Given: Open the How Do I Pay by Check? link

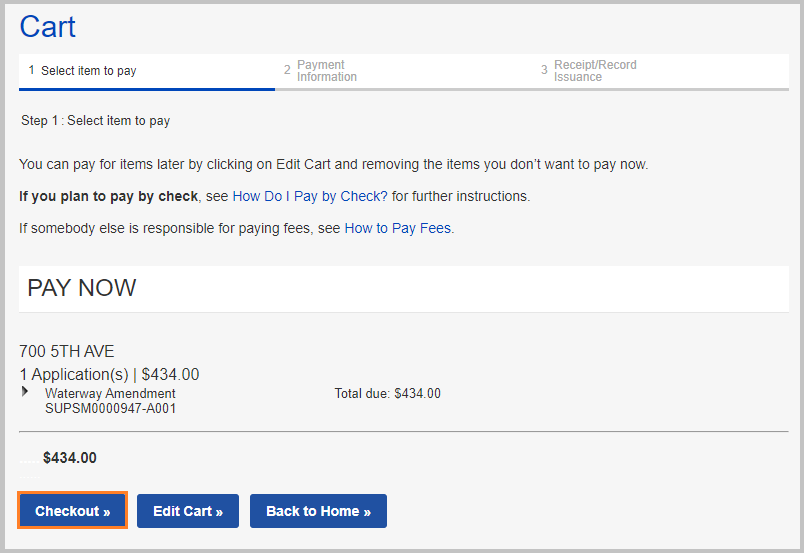Looking at the screenshot, I should click(x=310, y=196).
